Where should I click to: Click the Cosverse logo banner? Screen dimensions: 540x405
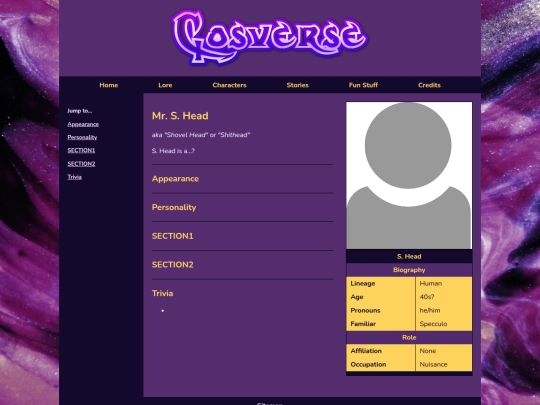(x=270, y=37)
